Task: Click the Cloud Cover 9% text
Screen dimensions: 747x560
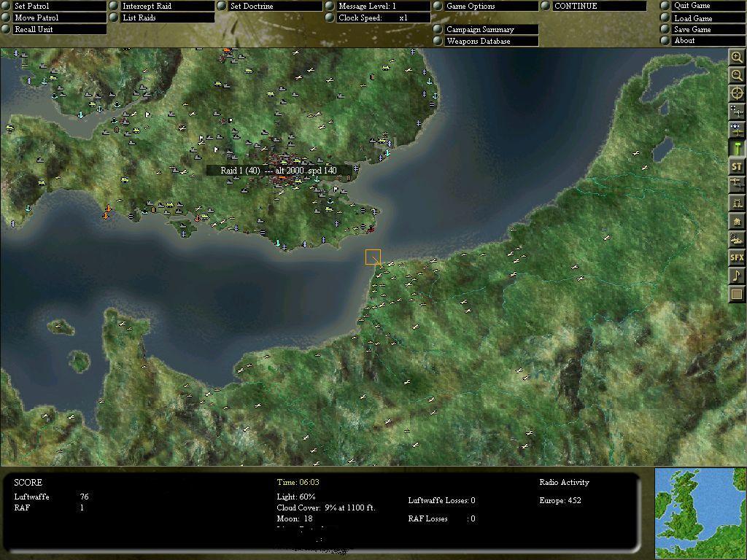Action: pos(326,507)
